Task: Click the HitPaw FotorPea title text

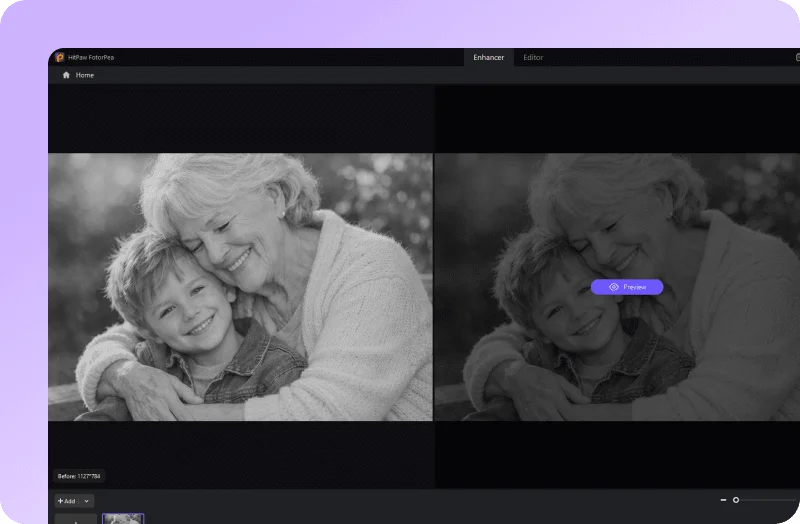Action: [91, 58]
